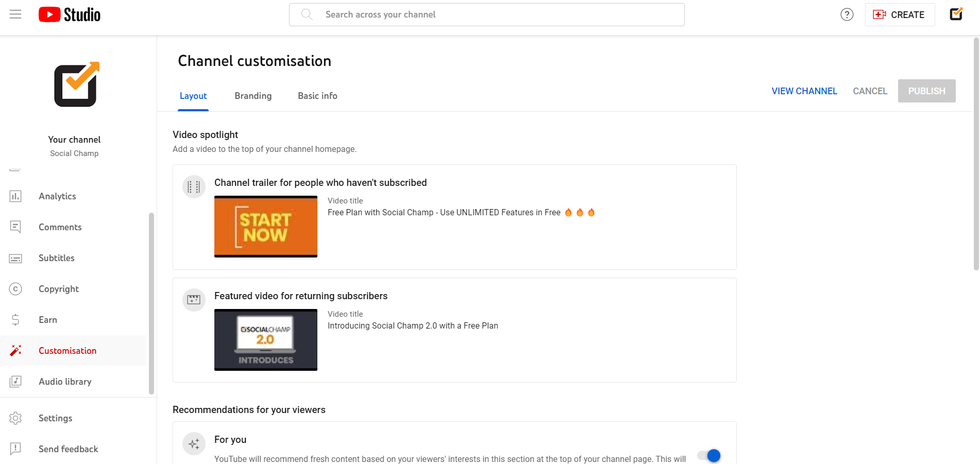Open the Subtitles section icon
Screen dimensions: 980x464
click(x=15, y=258)
